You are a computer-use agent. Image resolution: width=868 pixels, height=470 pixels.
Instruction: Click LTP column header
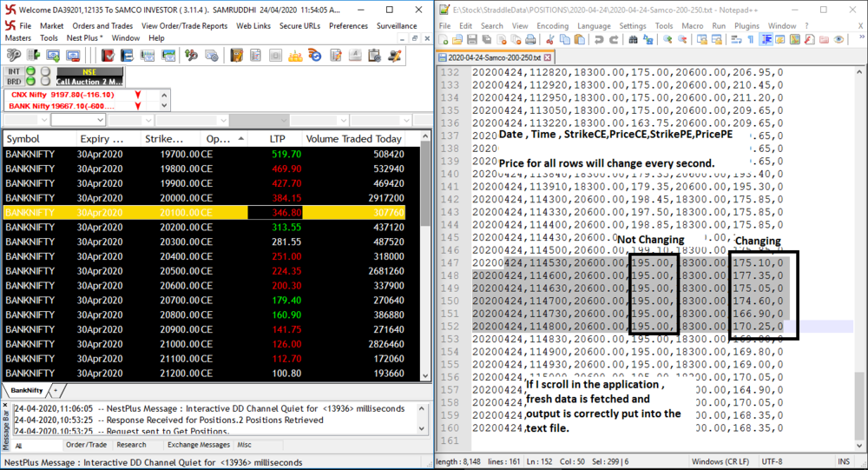point(276,138)
